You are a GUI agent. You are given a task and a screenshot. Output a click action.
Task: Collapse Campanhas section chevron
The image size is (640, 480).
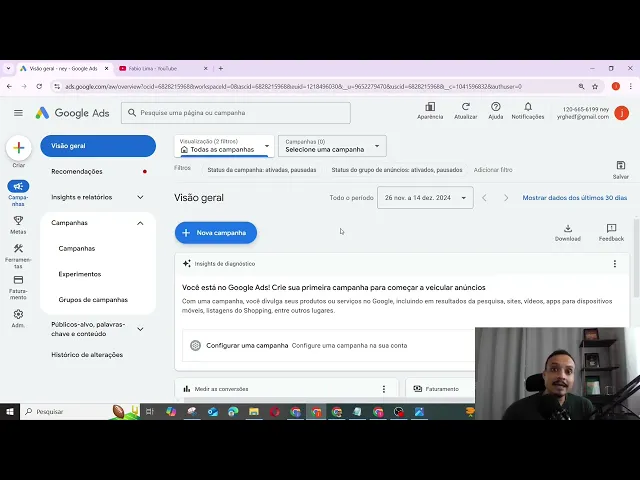(x=140, y=223)
